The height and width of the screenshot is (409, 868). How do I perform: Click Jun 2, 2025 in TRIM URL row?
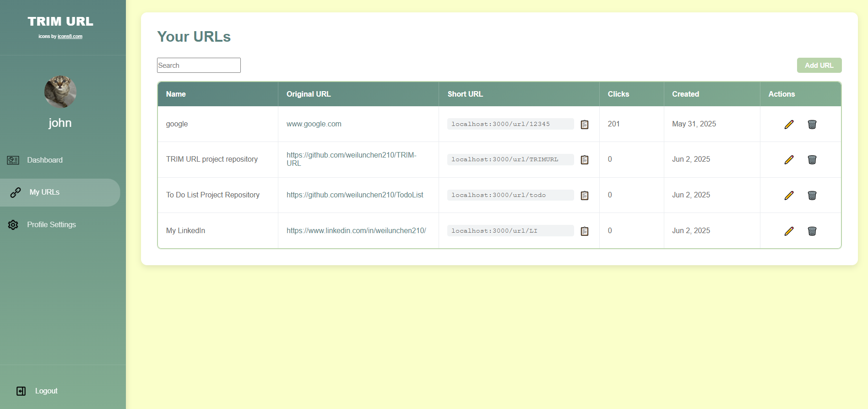click(691, 159)
